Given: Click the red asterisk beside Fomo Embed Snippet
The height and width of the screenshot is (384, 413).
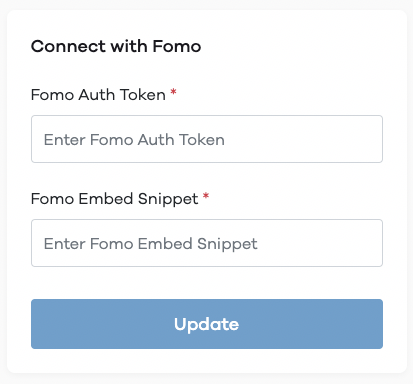Looking at the screenshot, I should point(206,196).
